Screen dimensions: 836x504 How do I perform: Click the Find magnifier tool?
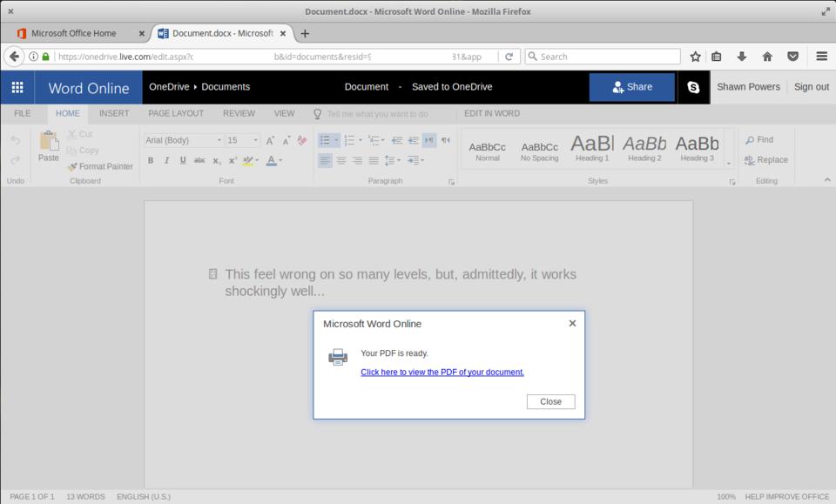(759, 140)
